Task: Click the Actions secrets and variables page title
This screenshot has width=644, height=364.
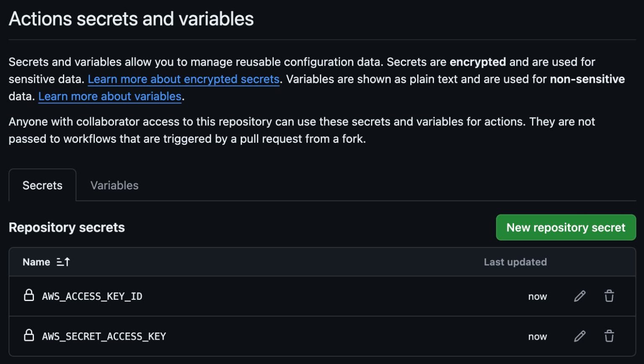Action: (131, 19)
